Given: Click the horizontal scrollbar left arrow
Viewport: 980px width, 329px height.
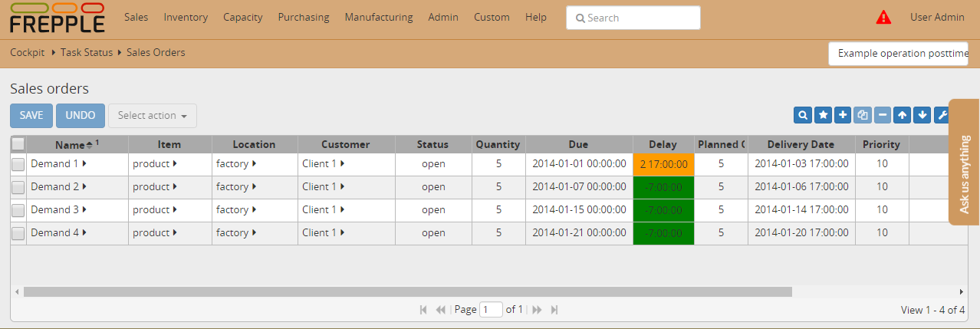Looking at the screenshot, I should [x=17, y=291].
